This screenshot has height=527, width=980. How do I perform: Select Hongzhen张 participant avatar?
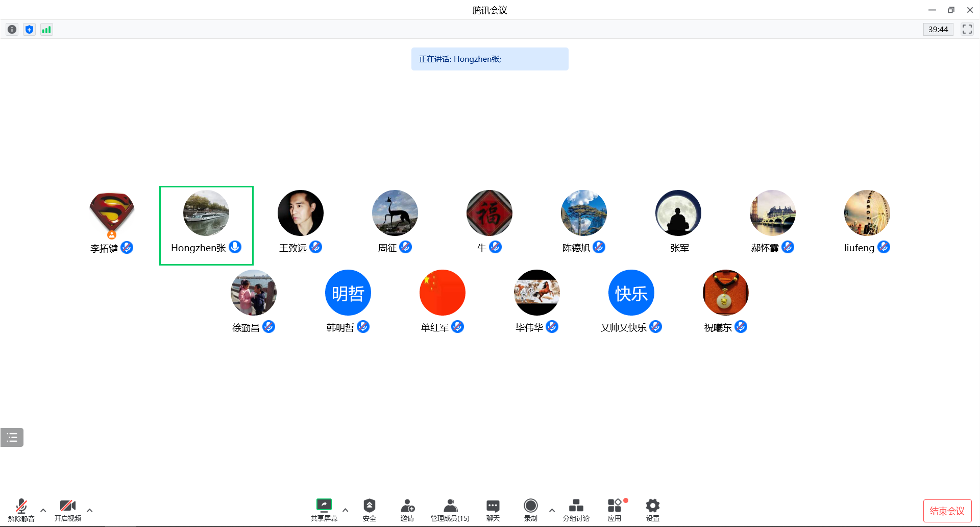[x=206, y=213]
